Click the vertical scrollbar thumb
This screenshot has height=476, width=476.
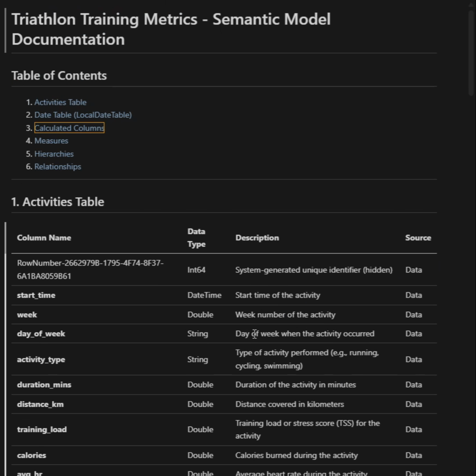[471, 53]
